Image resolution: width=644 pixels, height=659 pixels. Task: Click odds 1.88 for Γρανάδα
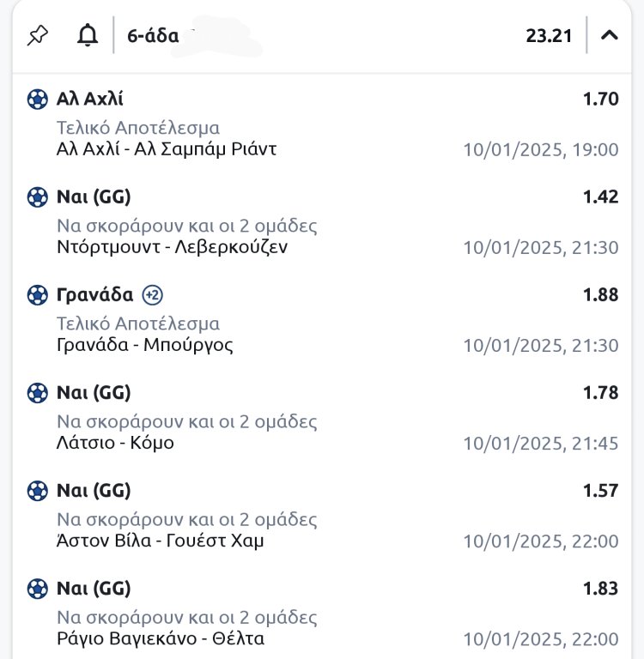pos(600,295)
